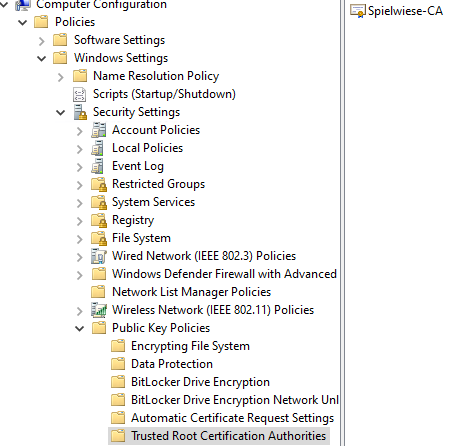Expand the Local Policies node
Viewport: 450px width, 446px height.
coord(80,149)
